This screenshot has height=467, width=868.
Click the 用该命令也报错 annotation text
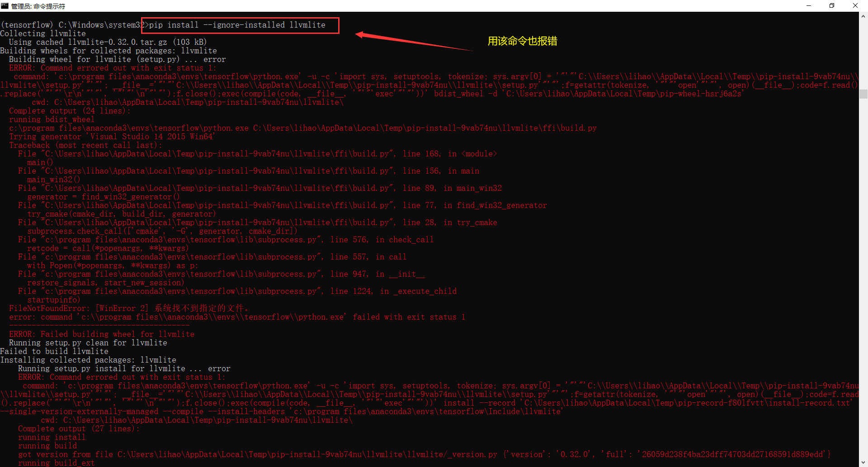coord(522,41)
